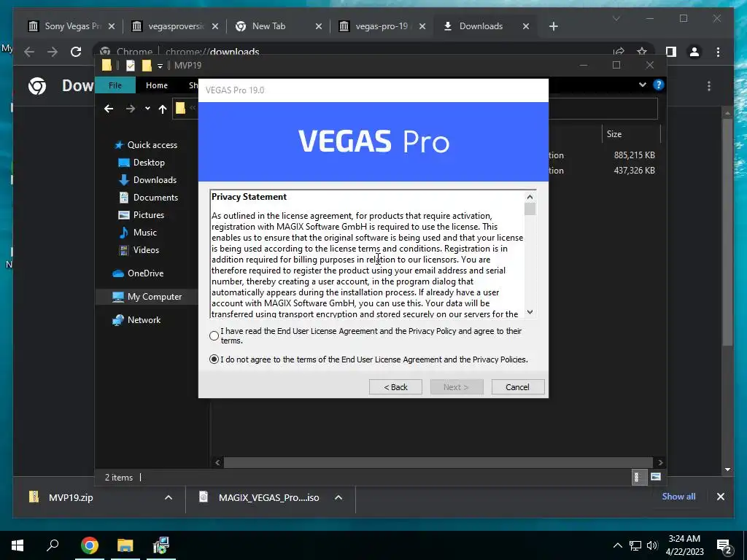Screen dimensions: 747x560
Task: Reload the Chrome page
Action: 76,52
